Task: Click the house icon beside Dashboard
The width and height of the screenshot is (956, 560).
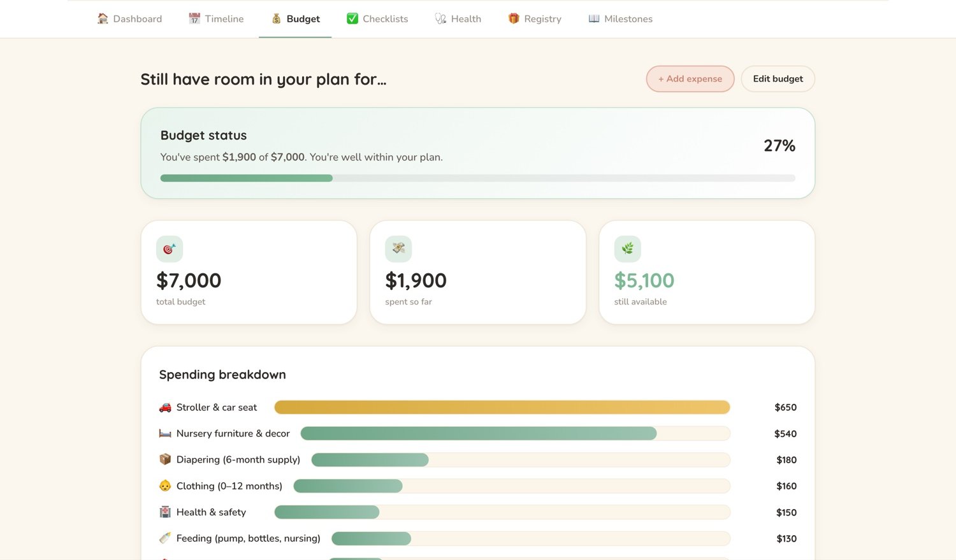Action: click(103, 19)
